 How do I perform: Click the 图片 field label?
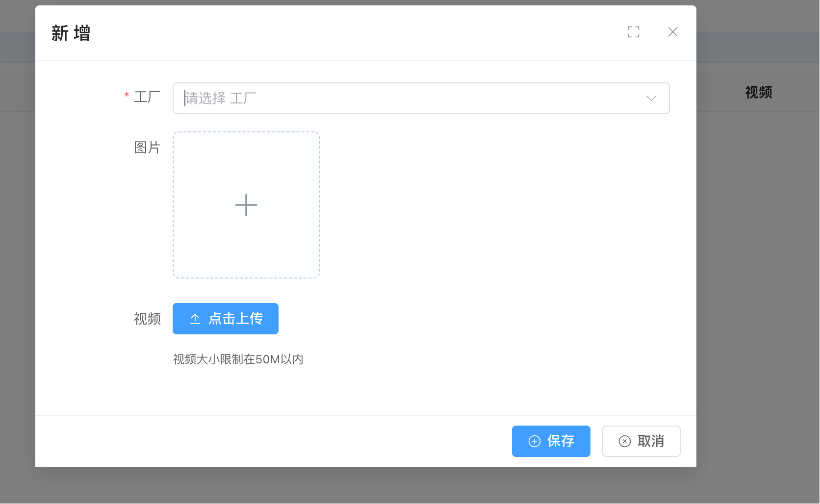(147, 147)
